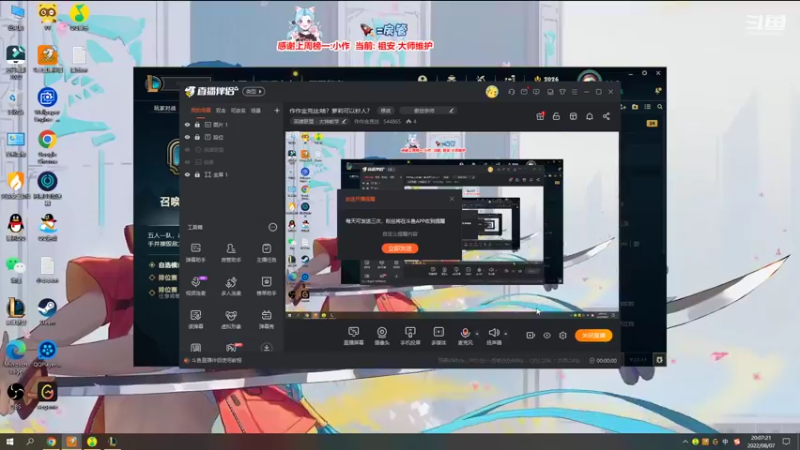The image size is (800, 450).
Task: Open settings gear next to 关闭直播
Action: point(563,335)
